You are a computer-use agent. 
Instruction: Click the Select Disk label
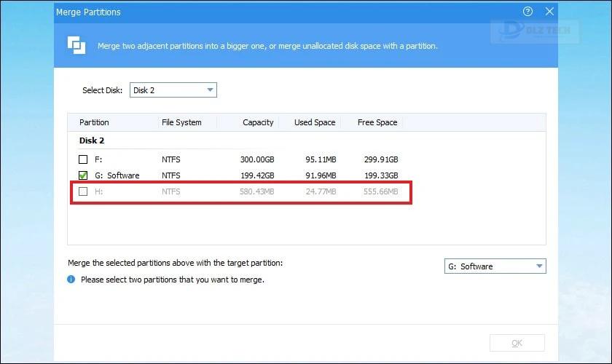point(102,90)
